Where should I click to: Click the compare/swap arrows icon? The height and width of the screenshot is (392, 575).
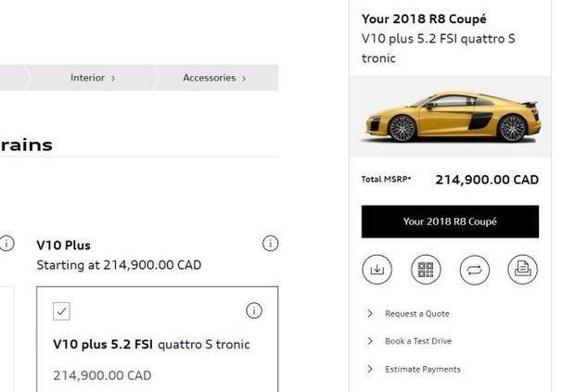(474, 270)
